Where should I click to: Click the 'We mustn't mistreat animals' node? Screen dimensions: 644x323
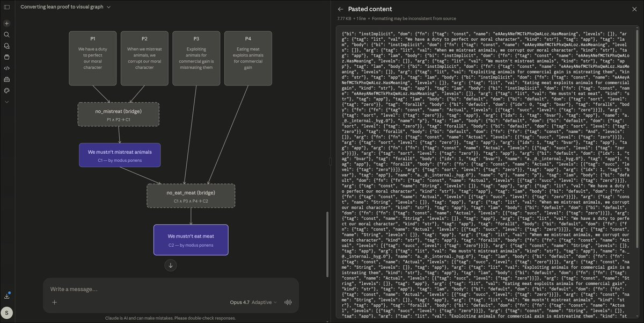(x=120, y=155)
